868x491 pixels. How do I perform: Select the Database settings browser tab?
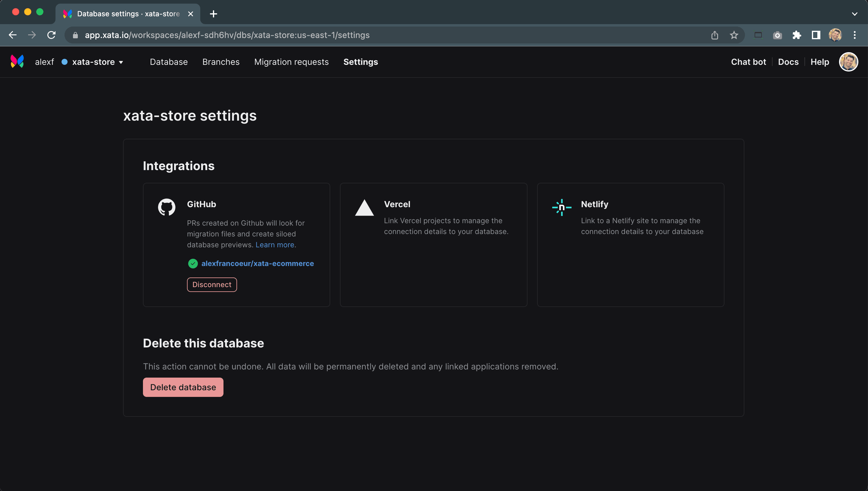point(128,14)
